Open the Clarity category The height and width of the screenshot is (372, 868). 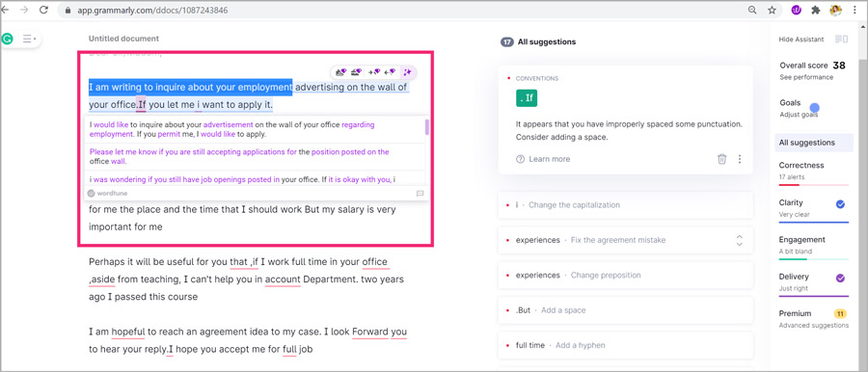pos(814,209)
